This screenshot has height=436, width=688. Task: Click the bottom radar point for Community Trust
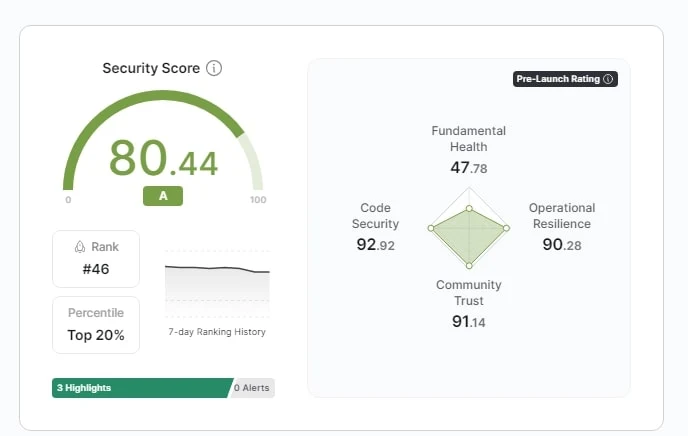[x=469, y=265]
